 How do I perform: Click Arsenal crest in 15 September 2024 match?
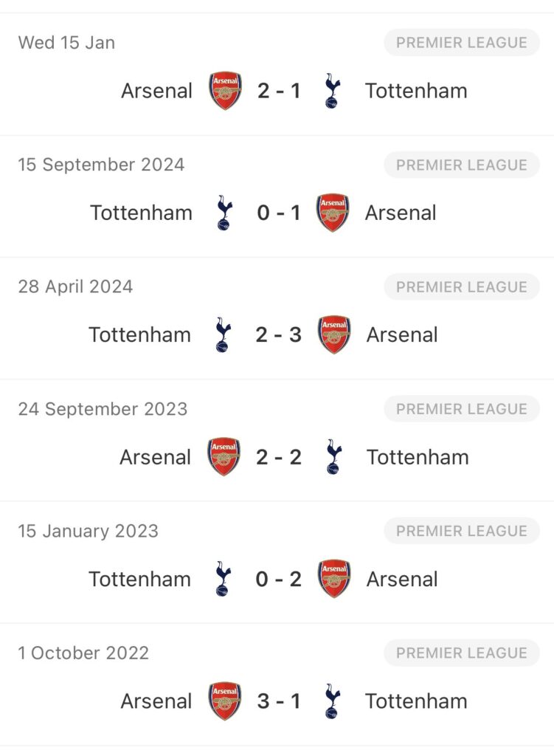(x=333, y=213)
